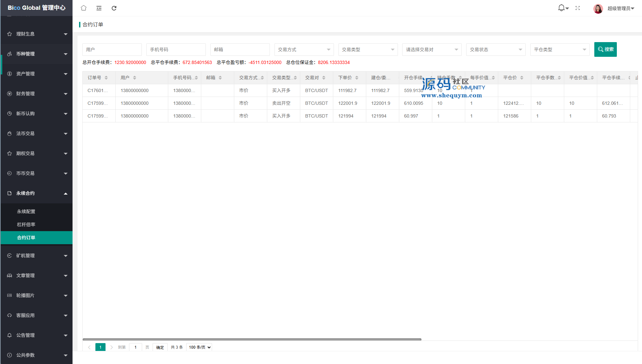Screen dimensions: 642x364
Task: Click the refresh page icon
Action: click(114, 8)
